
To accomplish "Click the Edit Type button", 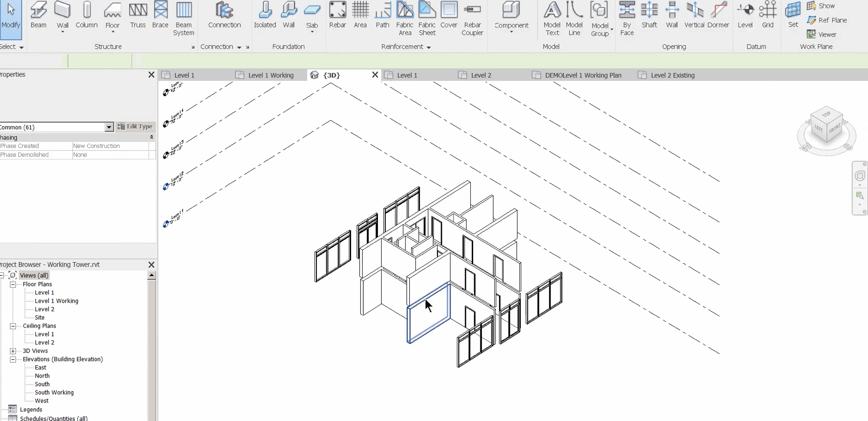I will pos(136,127).
